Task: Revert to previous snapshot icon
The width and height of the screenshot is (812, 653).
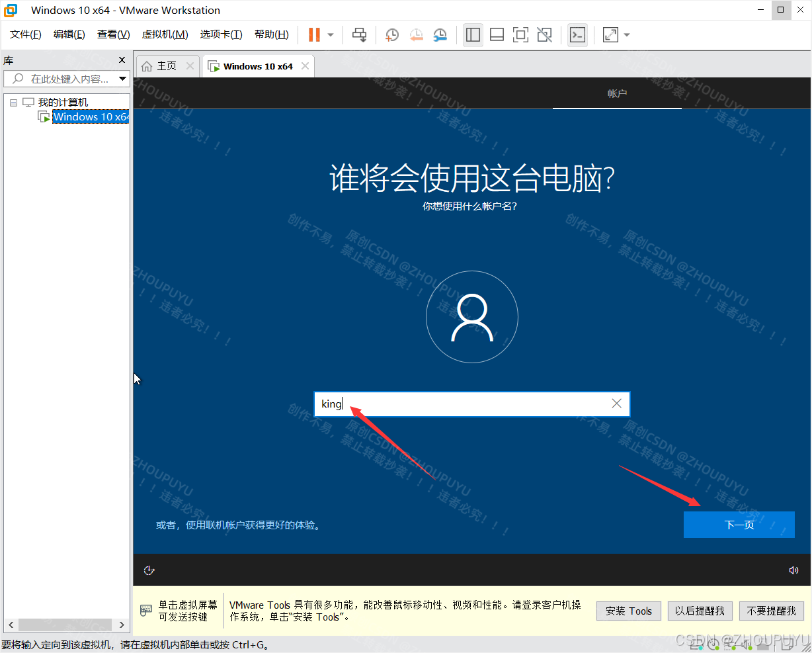Action: 416,34
